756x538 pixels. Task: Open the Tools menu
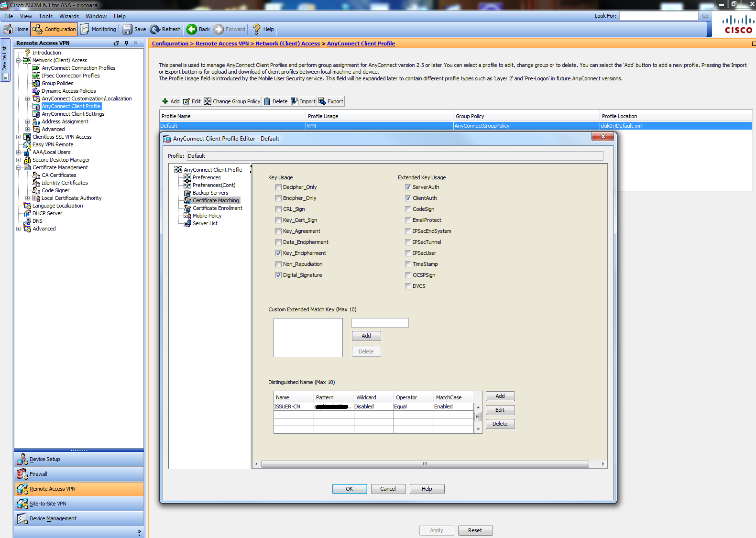[46, 16]
